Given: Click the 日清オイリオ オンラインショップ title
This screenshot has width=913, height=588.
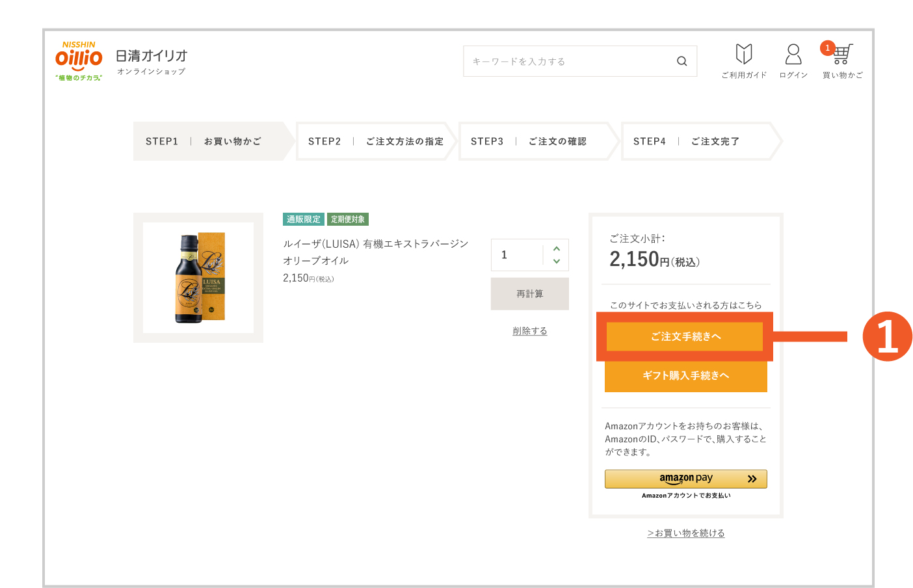Looking at the screenshot, I should point(152,62).
